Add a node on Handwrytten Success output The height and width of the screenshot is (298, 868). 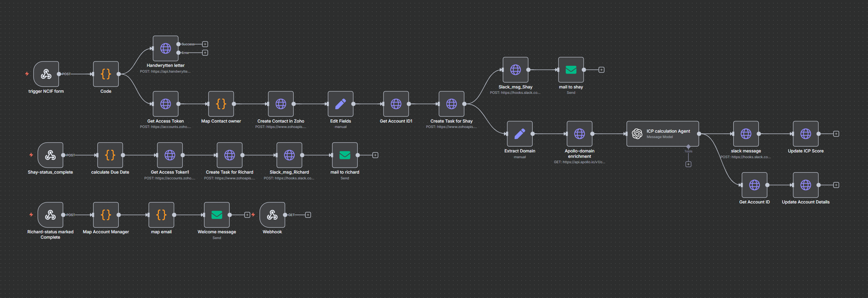coord(205,44)
